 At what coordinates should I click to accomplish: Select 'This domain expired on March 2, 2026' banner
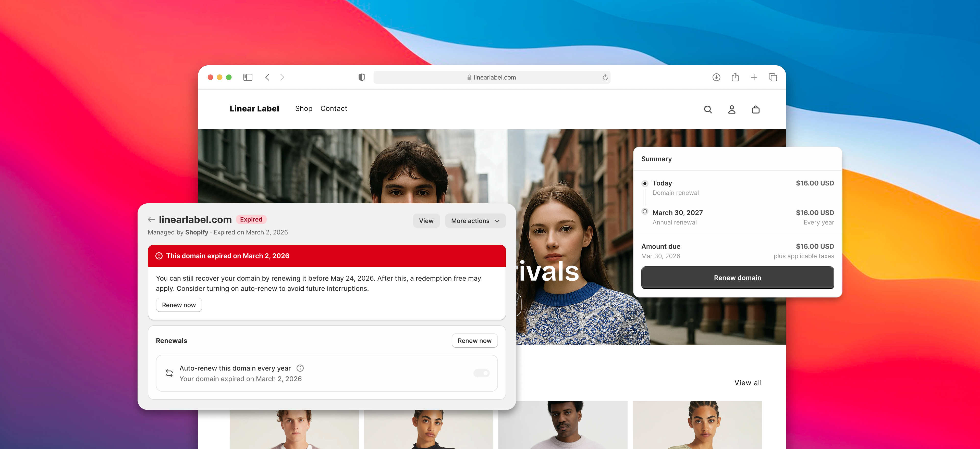point(327,256)
